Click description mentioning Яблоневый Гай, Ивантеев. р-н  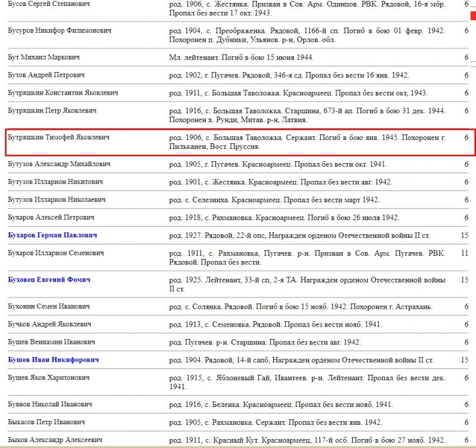pyautogui.click(x=307, y=382)
